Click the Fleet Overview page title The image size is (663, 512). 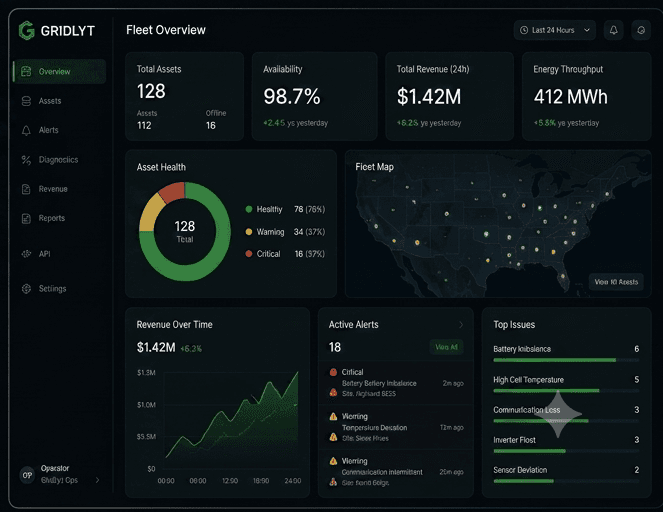(x=166, y=30)
